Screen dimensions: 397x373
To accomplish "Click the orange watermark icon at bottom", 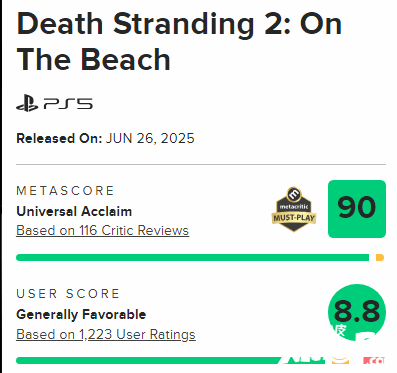I will click(x=340, y=360).
